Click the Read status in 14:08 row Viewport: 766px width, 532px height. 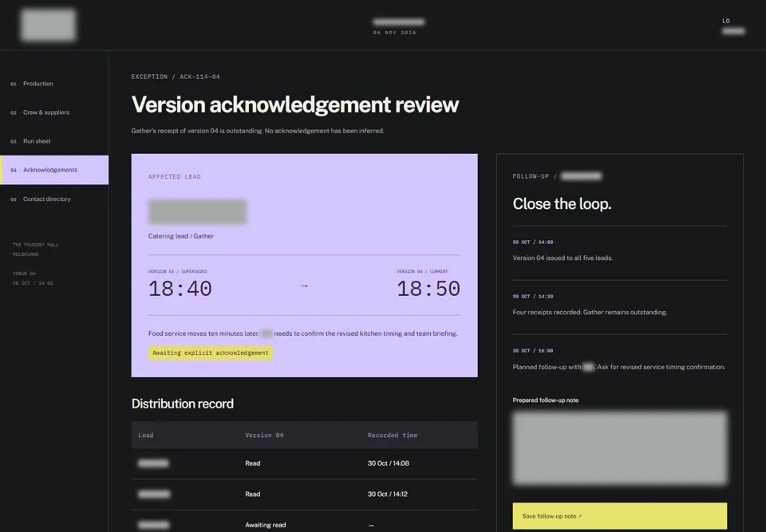[x=253, y=463]
